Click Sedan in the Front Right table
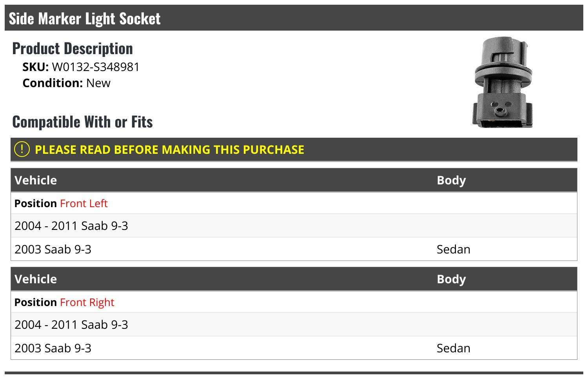Image resolution: width=588 pixels, height=379 pixels. pyautogui.click(x=453, y=348)
